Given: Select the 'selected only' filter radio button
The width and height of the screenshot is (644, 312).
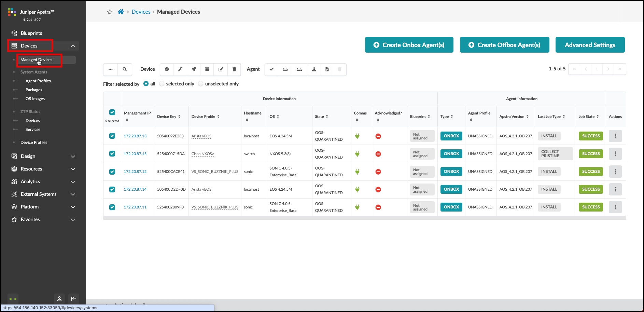Looking at the screenshot, I should [162, 83].
